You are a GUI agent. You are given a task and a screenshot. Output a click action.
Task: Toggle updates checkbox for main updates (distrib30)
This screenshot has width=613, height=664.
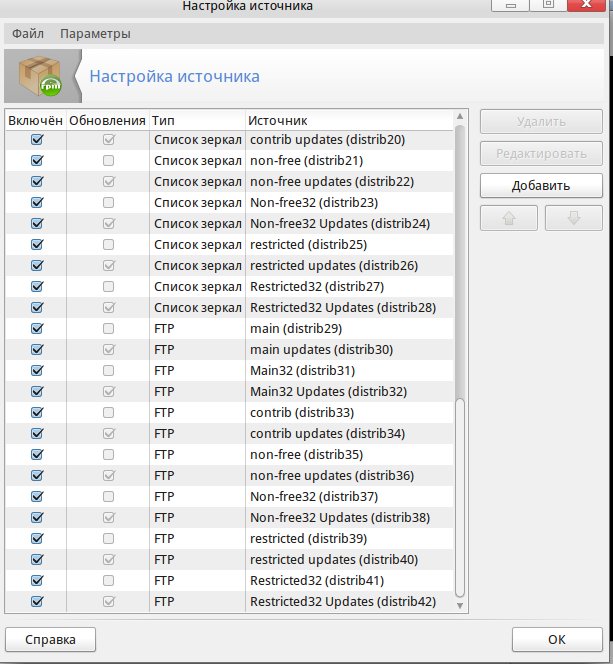tap(108, 349)
